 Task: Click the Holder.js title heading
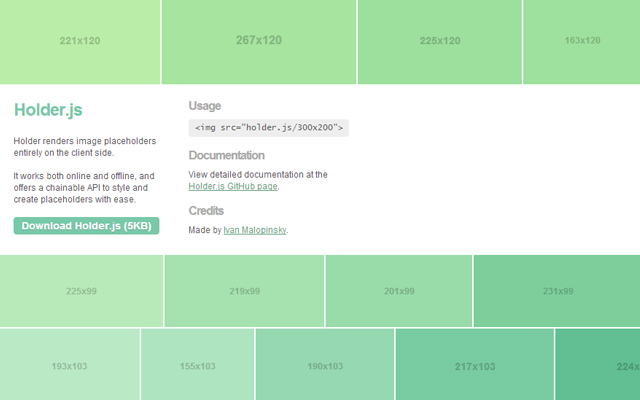tap(47, 108)
